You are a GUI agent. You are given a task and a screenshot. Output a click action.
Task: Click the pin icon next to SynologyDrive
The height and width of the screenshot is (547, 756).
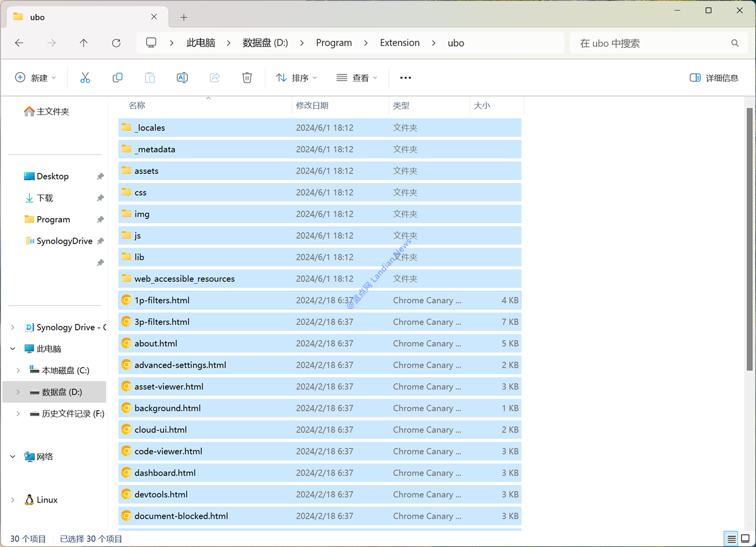tap(100, 241)
